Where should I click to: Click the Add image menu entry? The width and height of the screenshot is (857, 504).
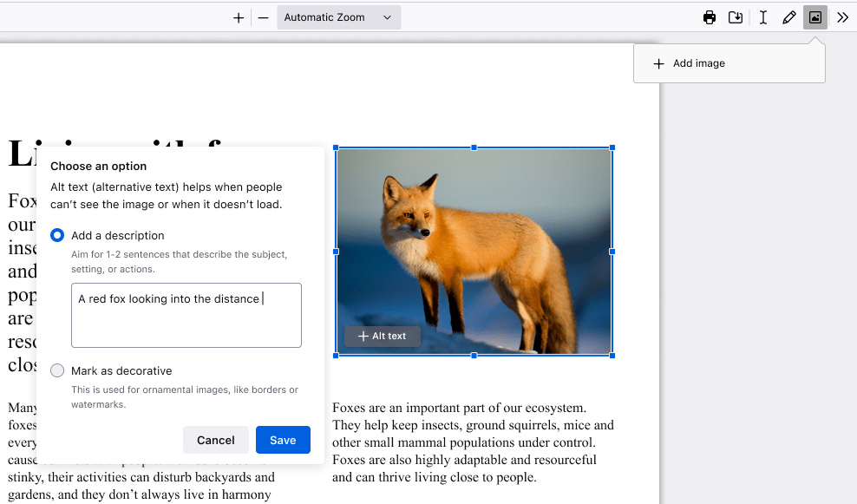click(x=689, y=63)
